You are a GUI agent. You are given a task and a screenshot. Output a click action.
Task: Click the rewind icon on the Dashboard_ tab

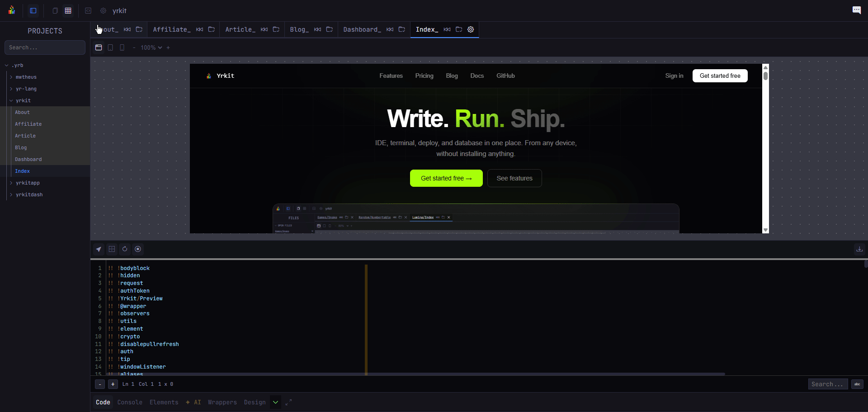pos(390,29)
